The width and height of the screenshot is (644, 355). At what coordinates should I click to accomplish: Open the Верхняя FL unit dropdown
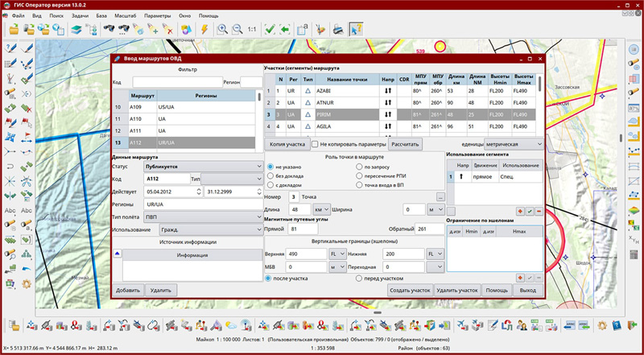(337, 254)
